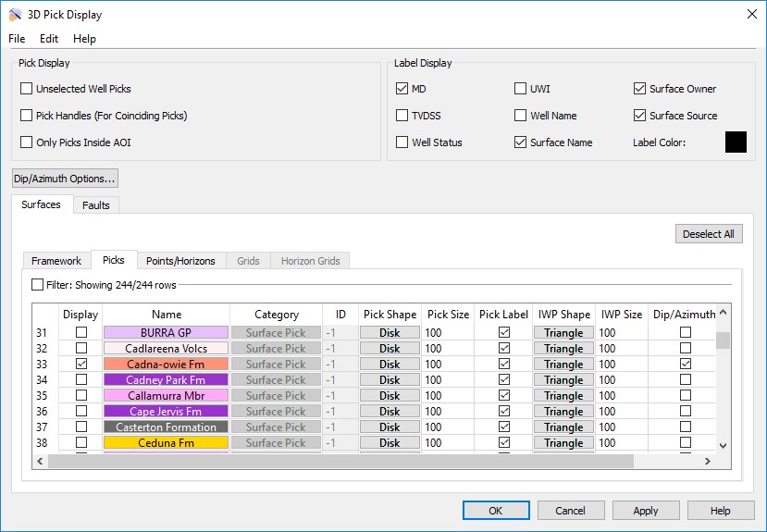Click the Pick Size field for Cape Jervis Fm

(448, 412)
